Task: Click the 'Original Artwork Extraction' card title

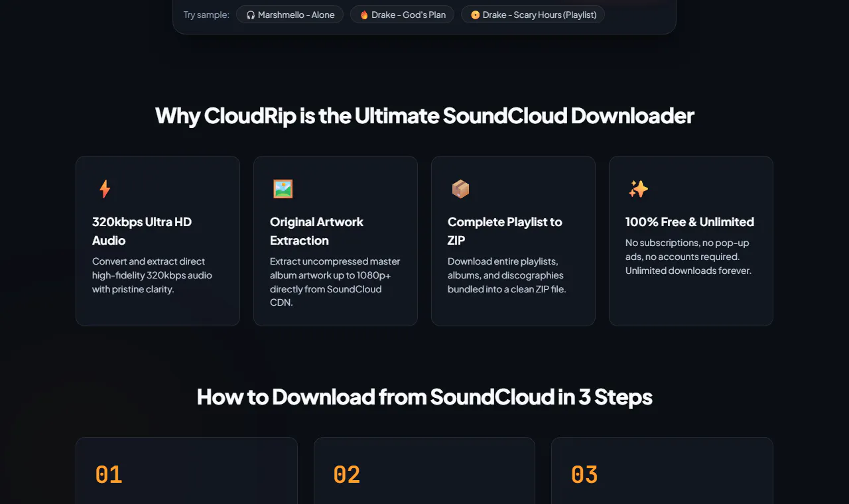Action: (316, 231)
